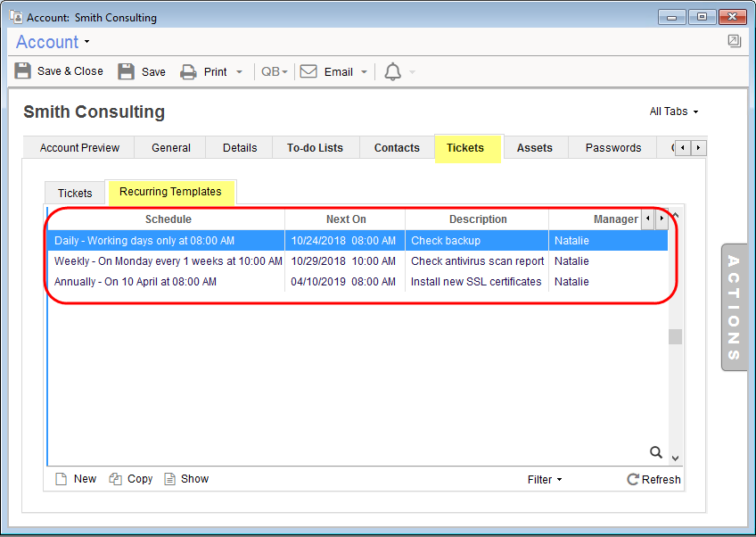The height and width of the screenshot is (537, 756).
Task: Create a New recurring template
Action: click(x=76, y=479)
